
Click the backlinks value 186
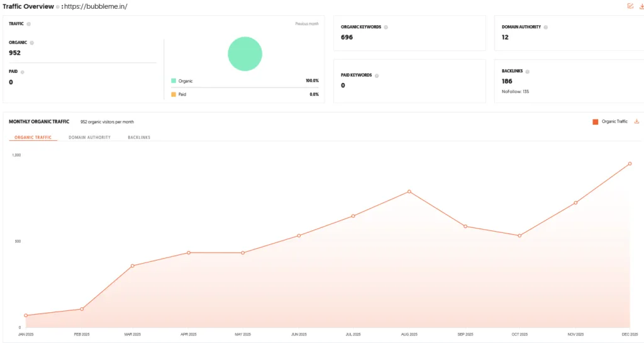tap(507, 81)
